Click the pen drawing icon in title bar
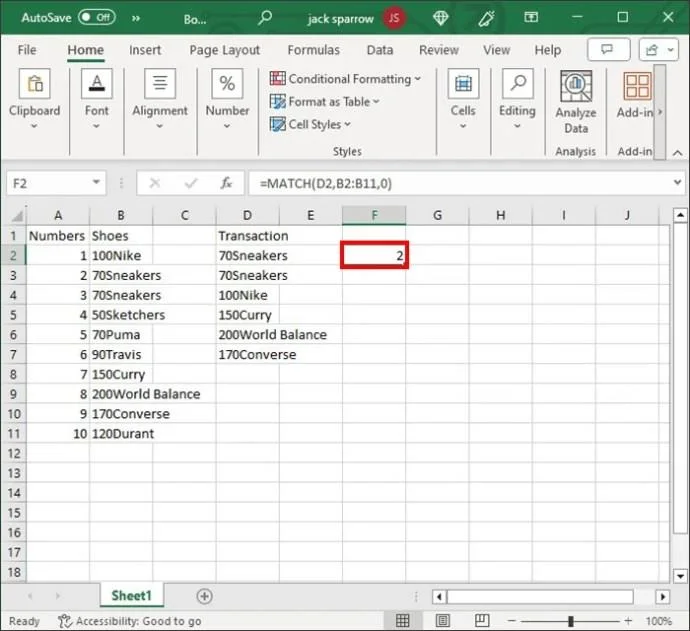Viewport: 690px width, 631px height. (x=486, y=18)
